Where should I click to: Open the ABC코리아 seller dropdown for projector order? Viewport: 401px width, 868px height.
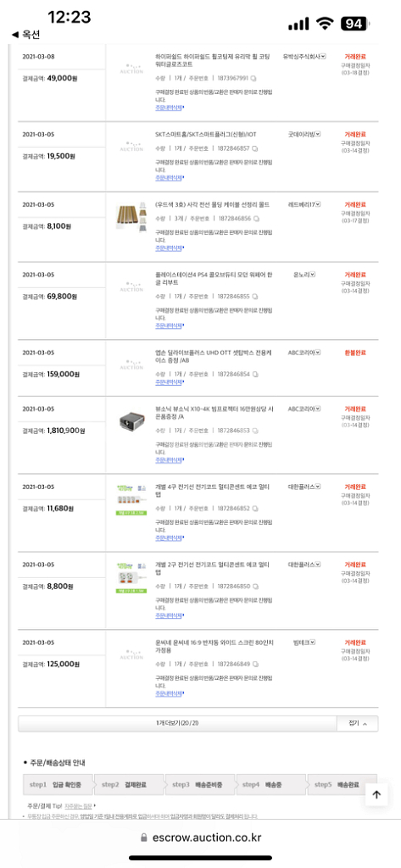[318, 409]
